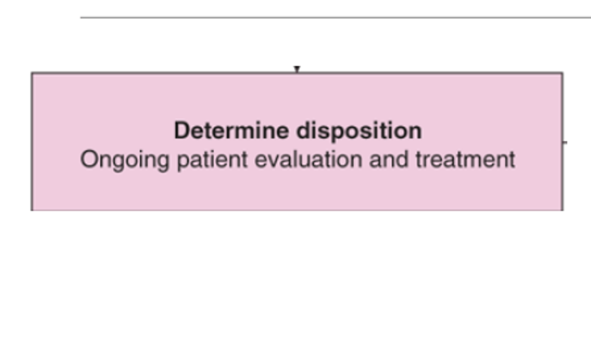This screenshot has height=364, width=591.
Task: Click the word "disposition" in the heading
Action: pos(359,131)
